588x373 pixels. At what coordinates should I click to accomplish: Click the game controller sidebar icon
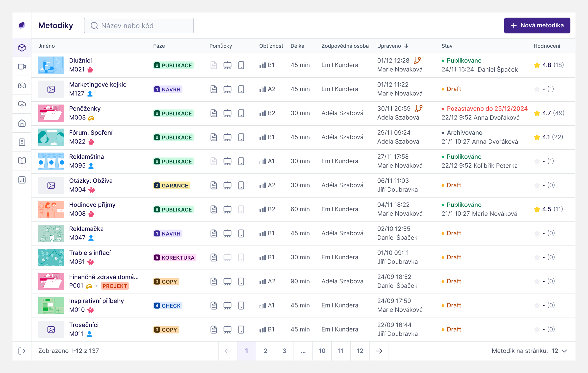(x=22, y=85)
